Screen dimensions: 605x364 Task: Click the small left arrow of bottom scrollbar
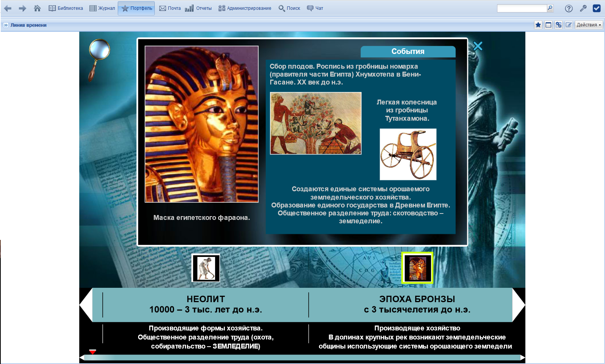click(82, 358)
